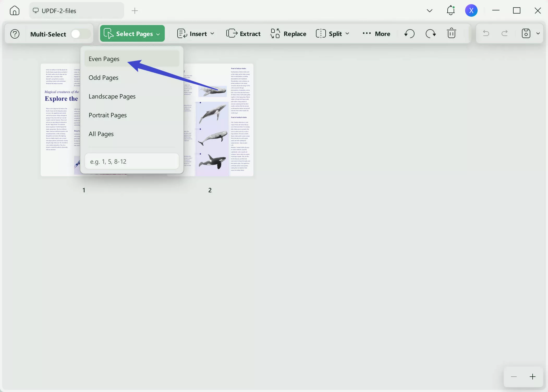Open the notifications bell
Viewport: 548px width, 392px height.
pos(450,10)
